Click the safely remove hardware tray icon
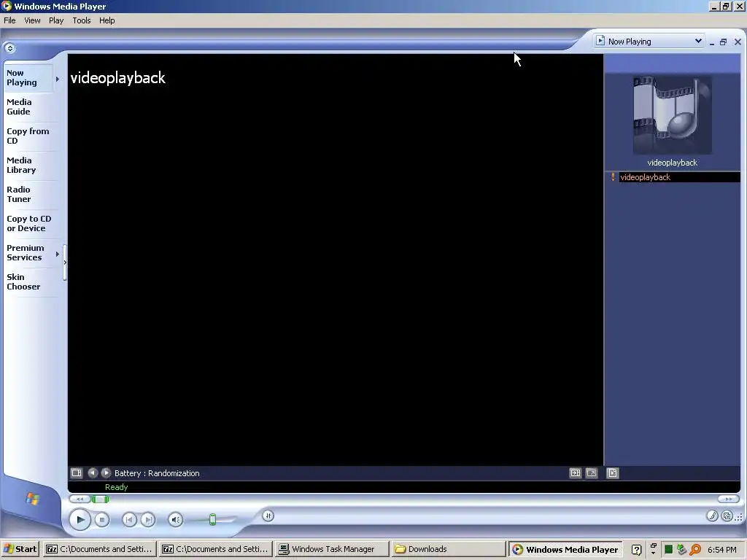The width and height of the screenshot is (747, 560). pos(682,550)
